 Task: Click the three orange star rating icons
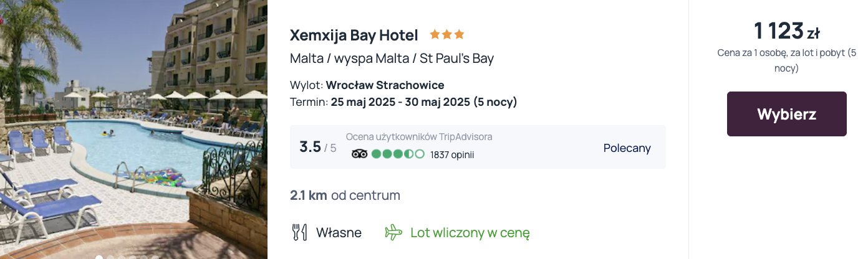[446, 34]
